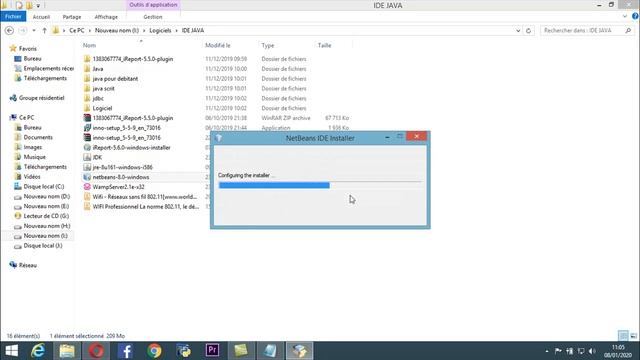
Task: Switch to details view in status bar
Action: point(623,336)
